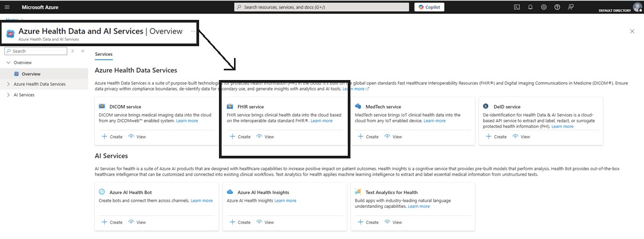Screen dimensions: 644x239
Task: Click the Azure AI Health Bot icon
Action: (102, 192)
